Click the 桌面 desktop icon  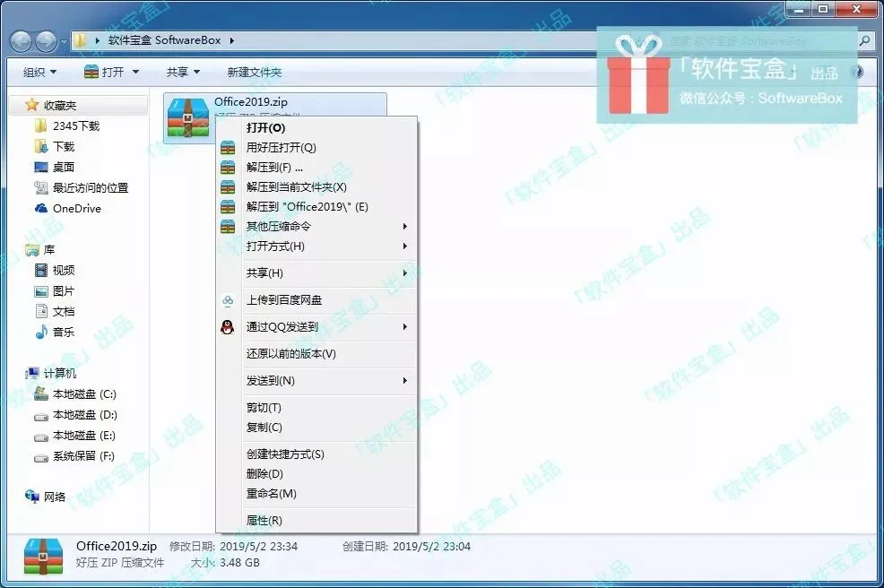tap(40, 167)
